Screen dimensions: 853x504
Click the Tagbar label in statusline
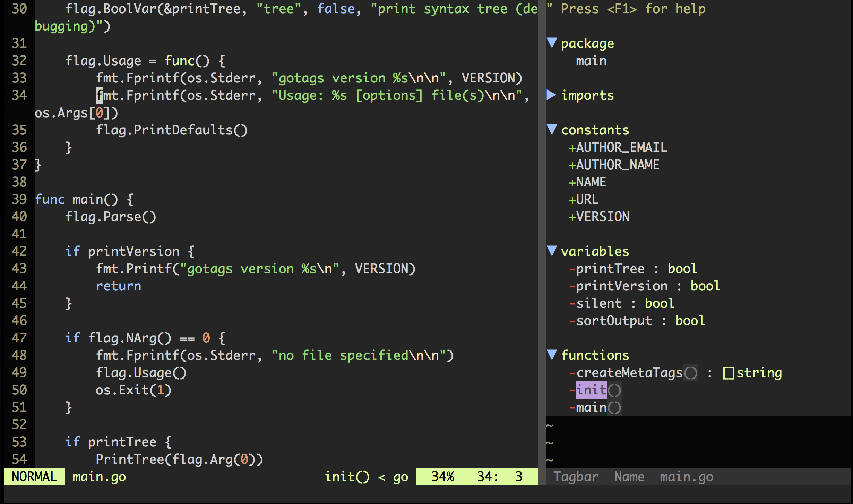pos(576,477)
